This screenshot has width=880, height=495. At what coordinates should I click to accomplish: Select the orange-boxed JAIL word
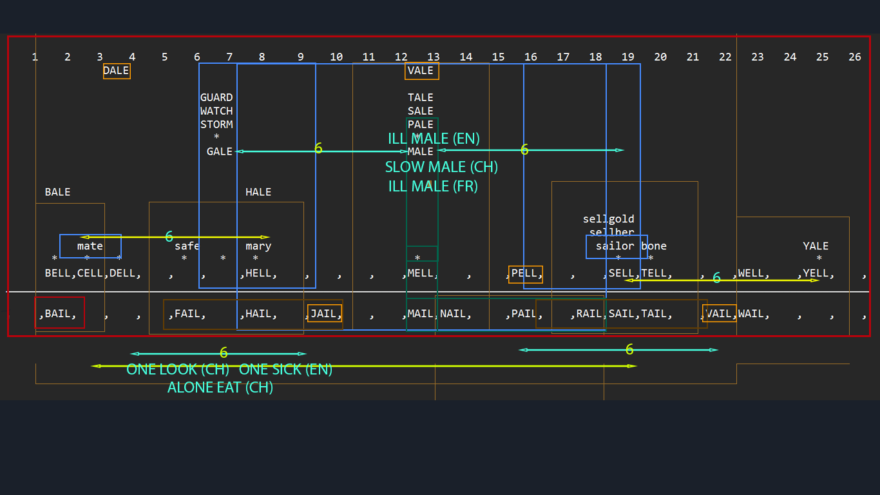point(324,313)
